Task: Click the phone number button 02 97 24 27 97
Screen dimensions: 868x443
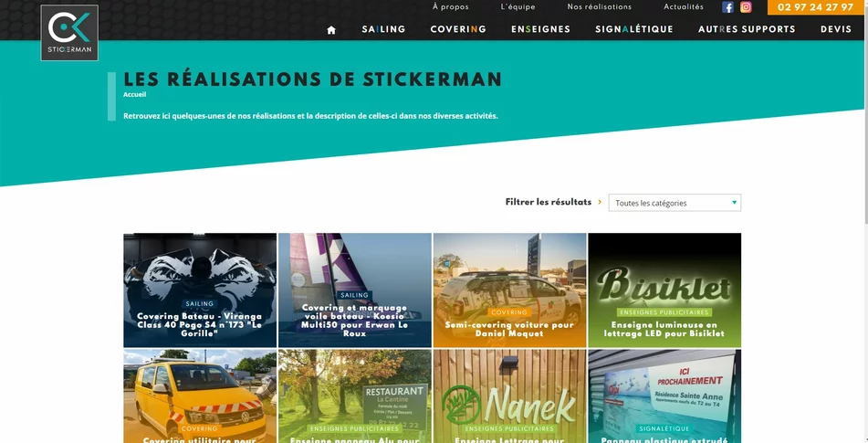Action: tap(815, 7)
